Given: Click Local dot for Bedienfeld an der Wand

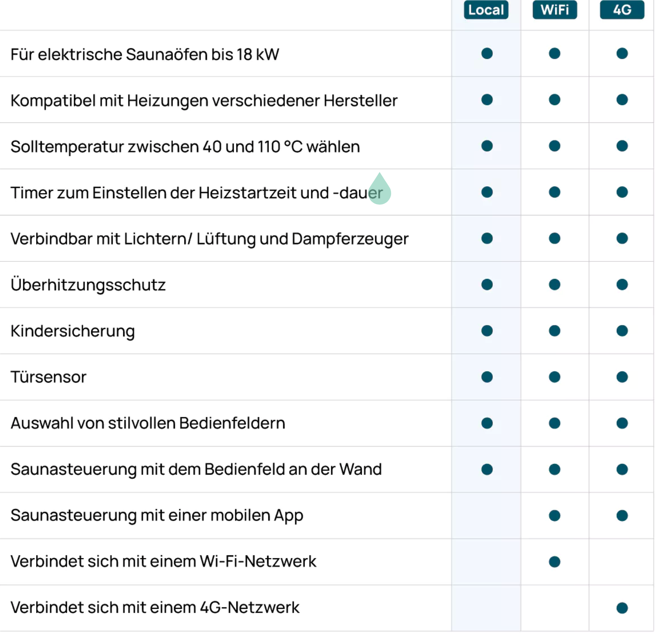Looking at the screenshot, I should [x=487, y=469].
